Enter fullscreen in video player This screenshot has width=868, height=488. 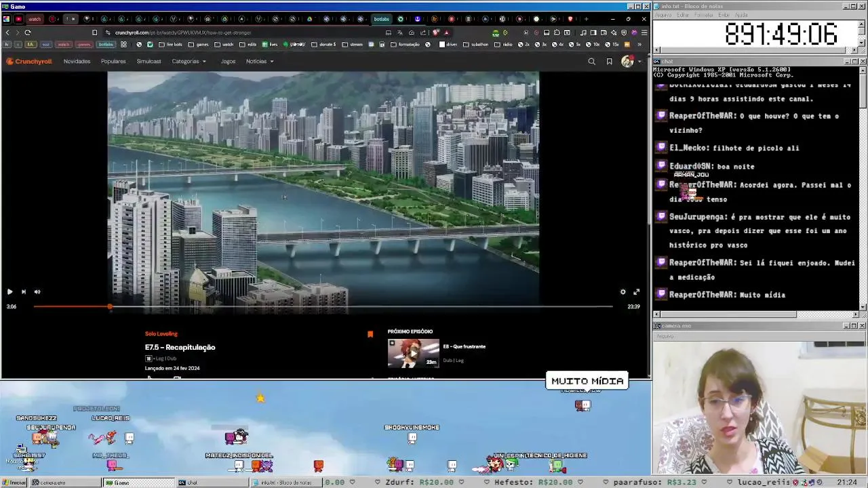[x=636, y=291]
